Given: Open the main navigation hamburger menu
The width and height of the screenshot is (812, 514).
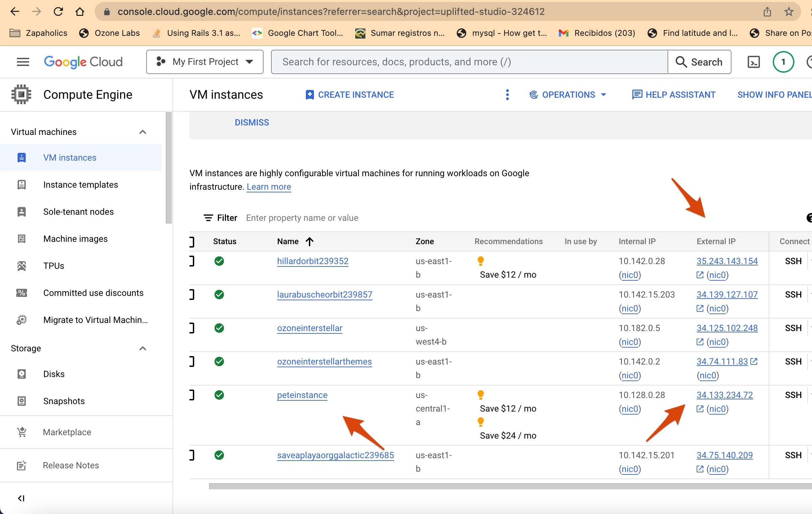Looking at the screenshot, I should click(23, 62).
